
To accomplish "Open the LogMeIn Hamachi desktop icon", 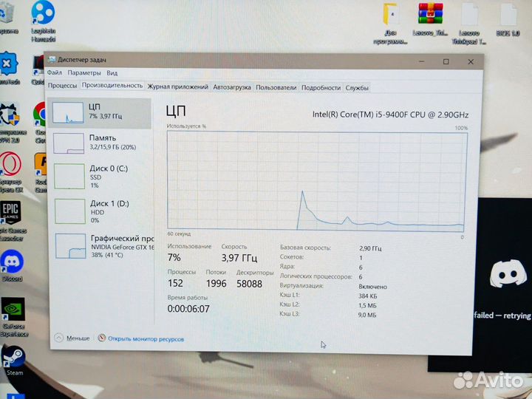I will (x=43, y=21).
